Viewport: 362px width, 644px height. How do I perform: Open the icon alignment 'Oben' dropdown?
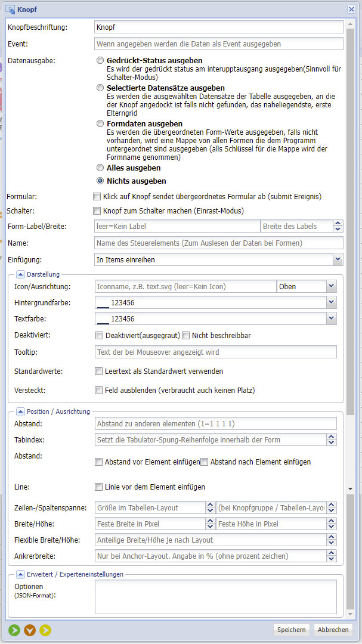331,287
